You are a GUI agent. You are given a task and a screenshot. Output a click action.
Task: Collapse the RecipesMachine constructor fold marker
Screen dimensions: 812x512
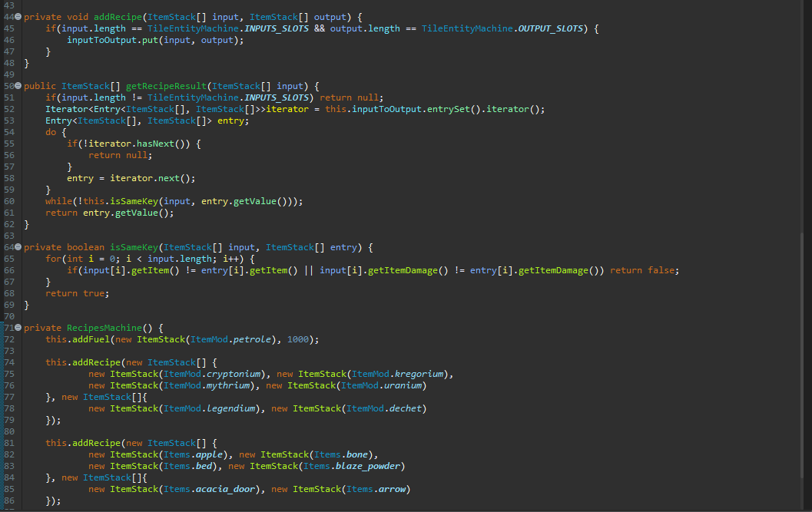(x=18, y=328)
